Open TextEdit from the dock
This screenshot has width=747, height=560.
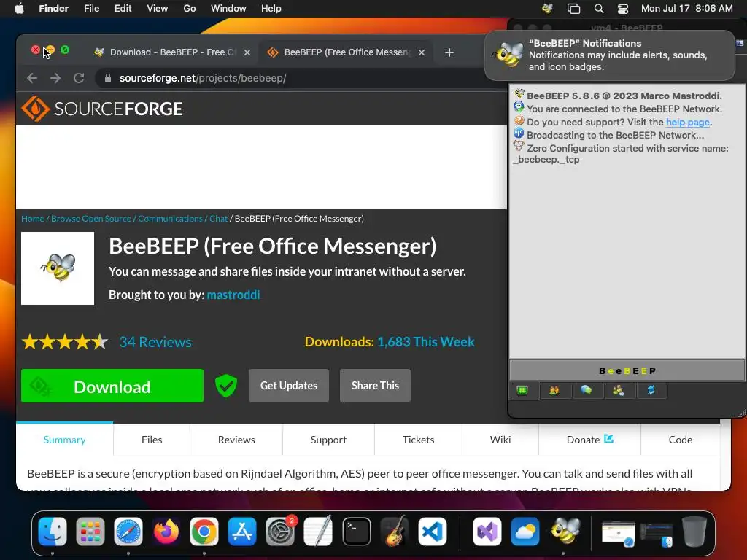(x=318, y=532)
